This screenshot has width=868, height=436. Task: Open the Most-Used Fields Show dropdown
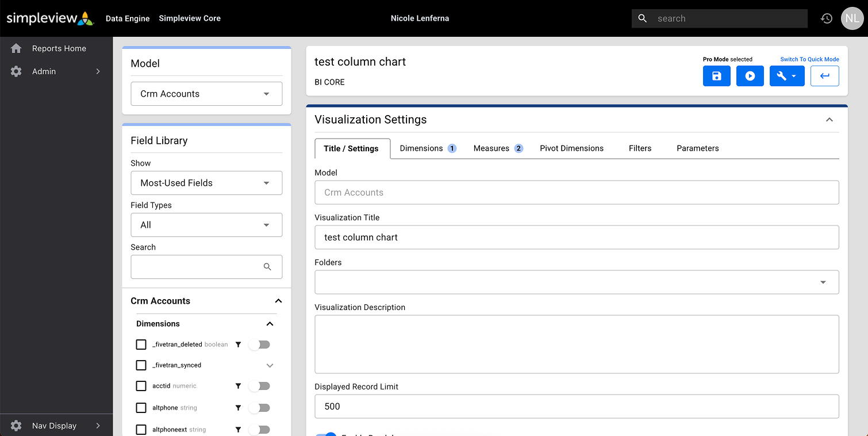[206, 183]
